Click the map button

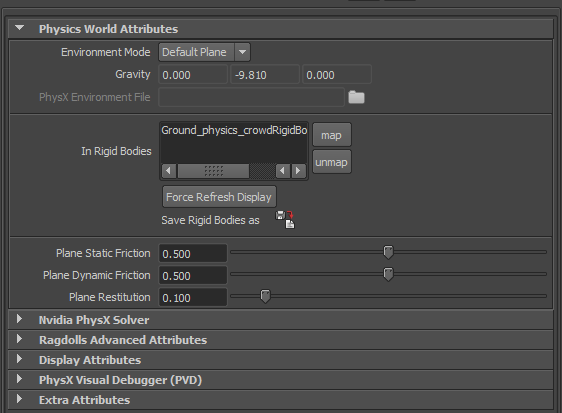332,135
